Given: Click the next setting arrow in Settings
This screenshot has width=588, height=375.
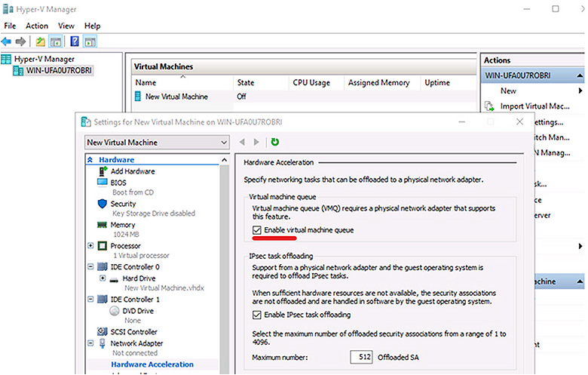Looking at the screenshot, I should [256, 142].
